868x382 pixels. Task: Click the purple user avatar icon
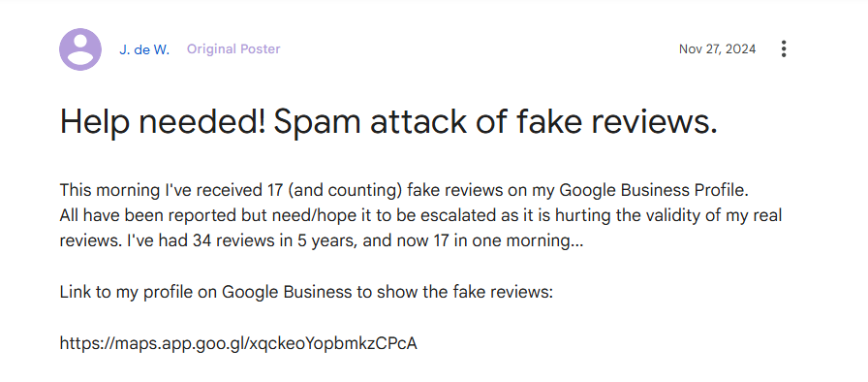click(80, 49)
